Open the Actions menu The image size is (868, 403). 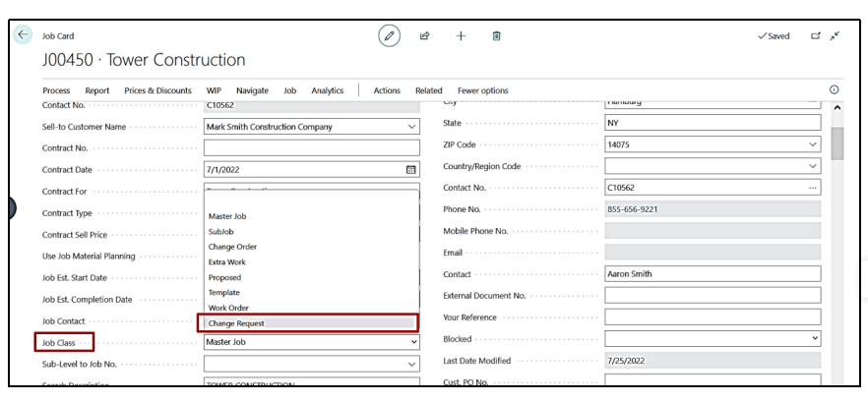pyautogui.click(x=387, y=90)
